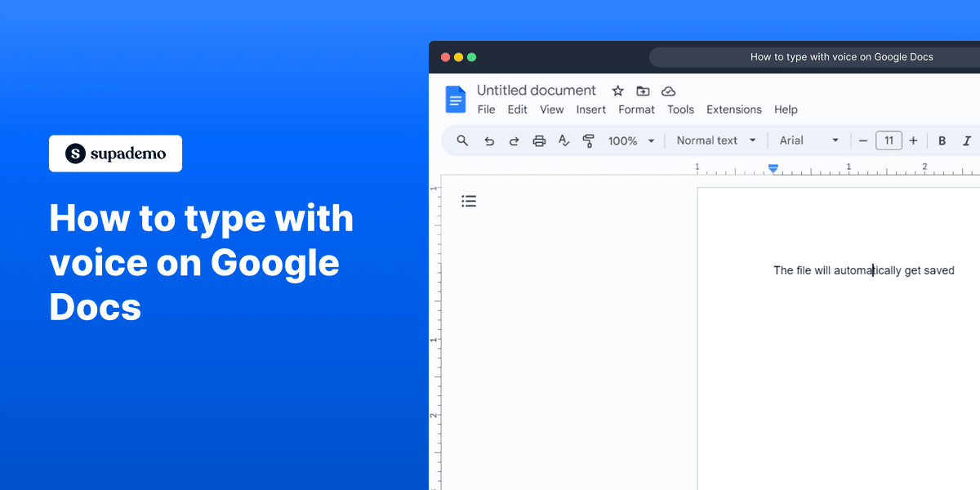Screen dimensions: 980x490
Task: Open the Google Docs home icon
Action: (455, 99)
